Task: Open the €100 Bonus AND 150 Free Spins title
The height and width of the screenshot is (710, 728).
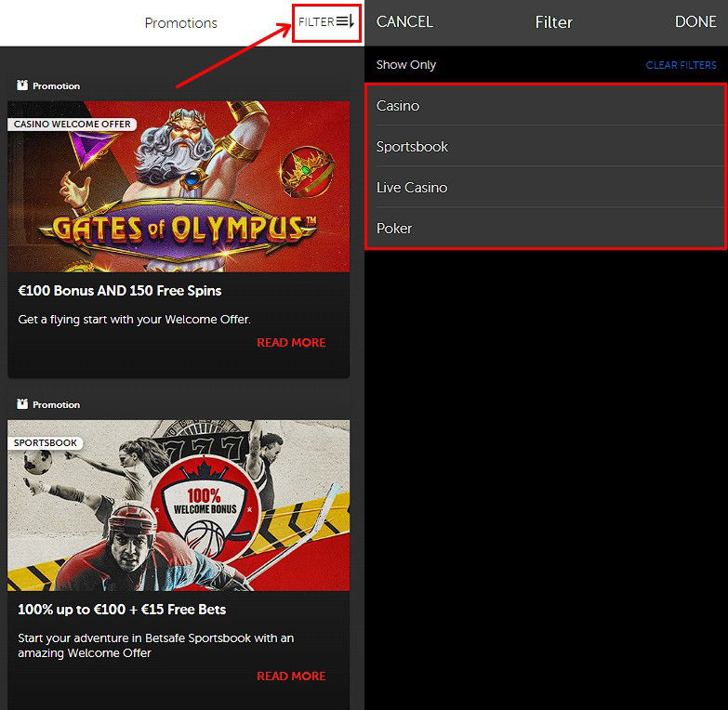Action: [120, 291]
